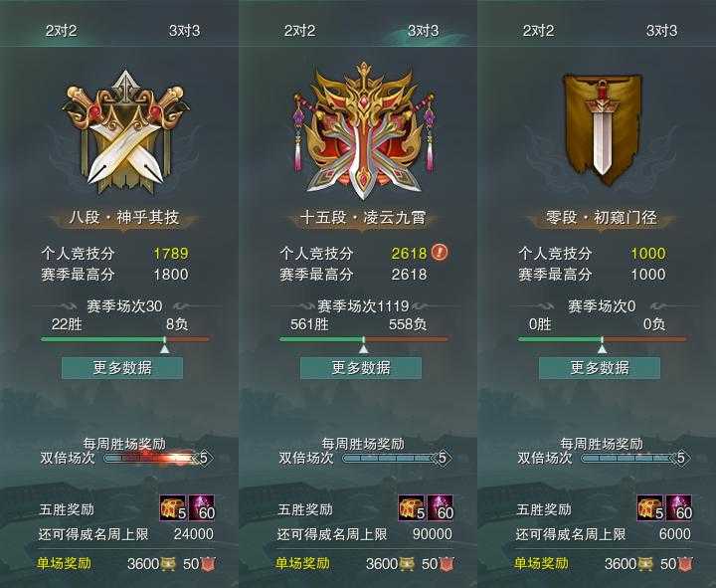
Task: Click the golden chest reward icon in third panel
Action: coord(650,507)
